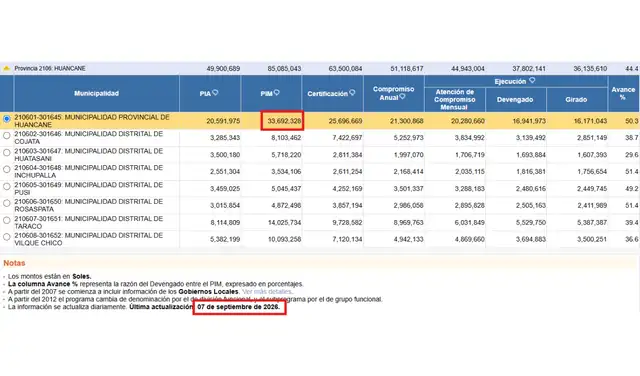Image resolution: width=640 pixels, height=376 pixels.
Task: Select the Municipalidad Distrital de Inchupalla radio button
Action: [7, 169]
